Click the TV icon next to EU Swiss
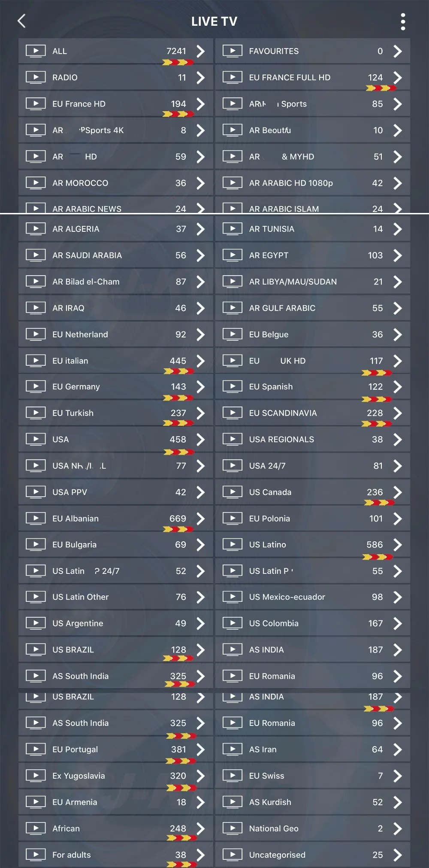This screenshot has width=429, height=868. tap(233, 776)
